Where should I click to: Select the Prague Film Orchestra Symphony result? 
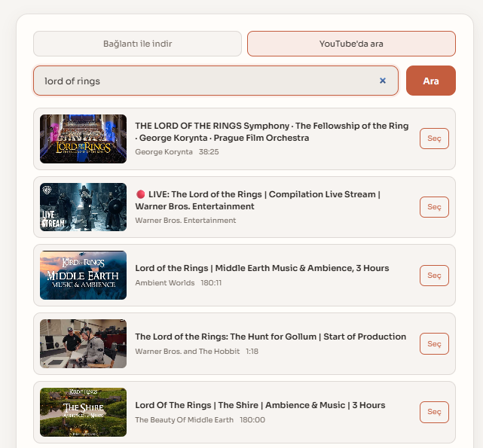click(434, 139)
